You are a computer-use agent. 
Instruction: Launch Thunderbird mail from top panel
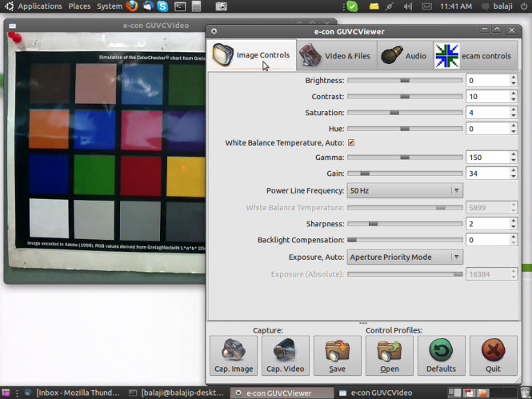(x=148, y=6)
